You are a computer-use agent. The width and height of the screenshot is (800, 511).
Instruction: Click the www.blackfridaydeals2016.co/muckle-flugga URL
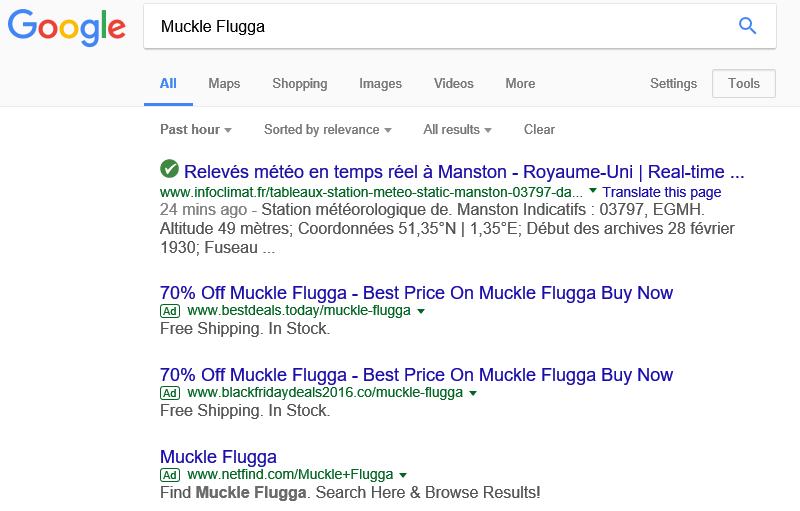tap(325, 393)
